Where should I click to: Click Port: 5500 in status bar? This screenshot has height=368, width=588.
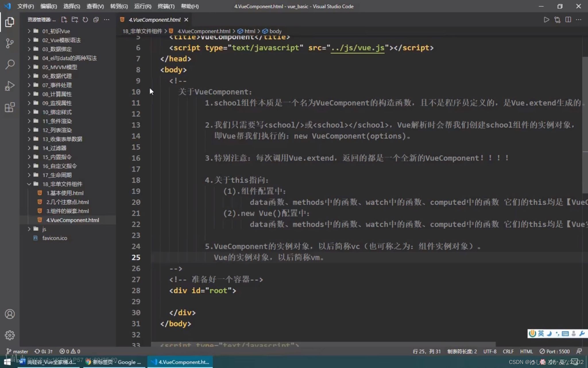click(x=555, y=351)
